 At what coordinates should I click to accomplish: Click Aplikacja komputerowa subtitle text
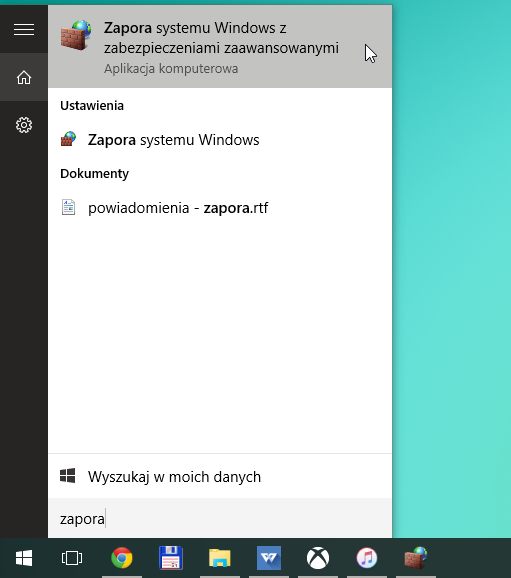click(171, 69)
